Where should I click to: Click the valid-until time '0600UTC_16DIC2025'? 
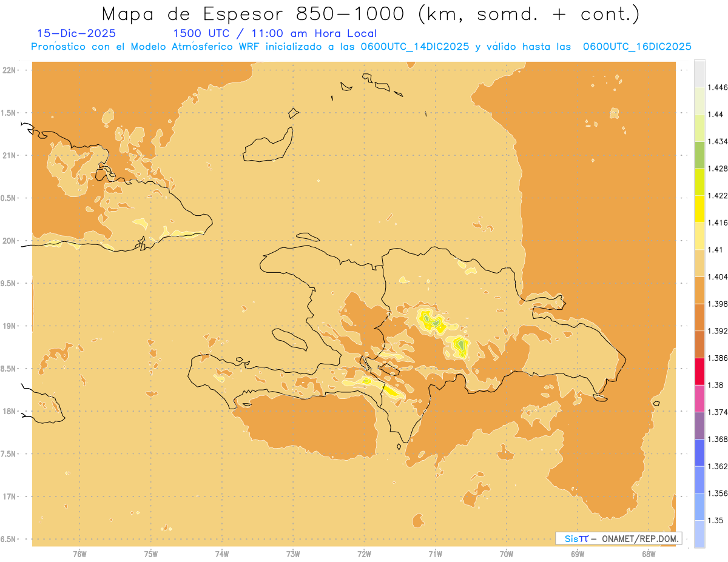[636, 47]
